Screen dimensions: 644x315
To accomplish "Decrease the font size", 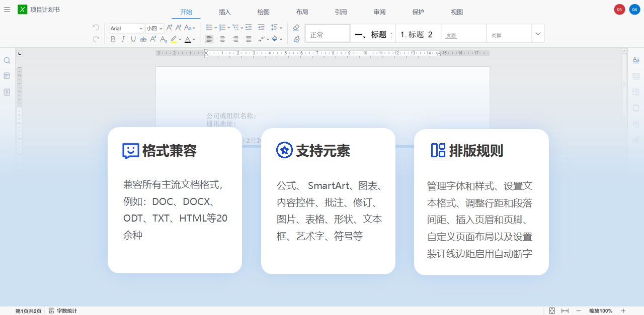I will tap(178, 28).
